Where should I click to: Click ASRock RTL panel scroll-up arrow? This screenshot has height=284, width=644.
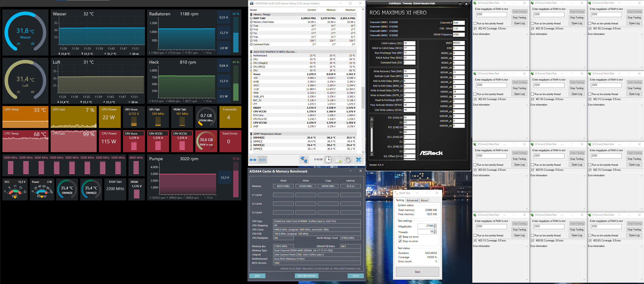click(372, 119)
